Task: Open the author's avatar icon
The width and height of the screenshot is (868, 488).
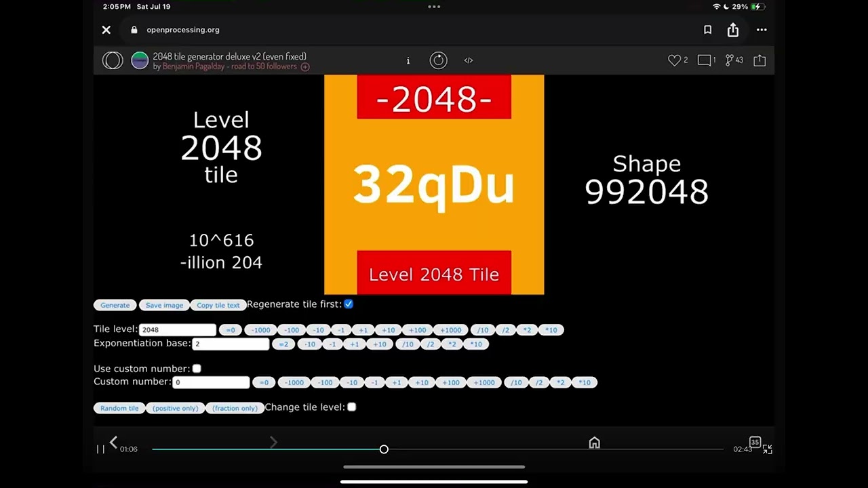Action: pyautogui.click(x=140, y=60)
